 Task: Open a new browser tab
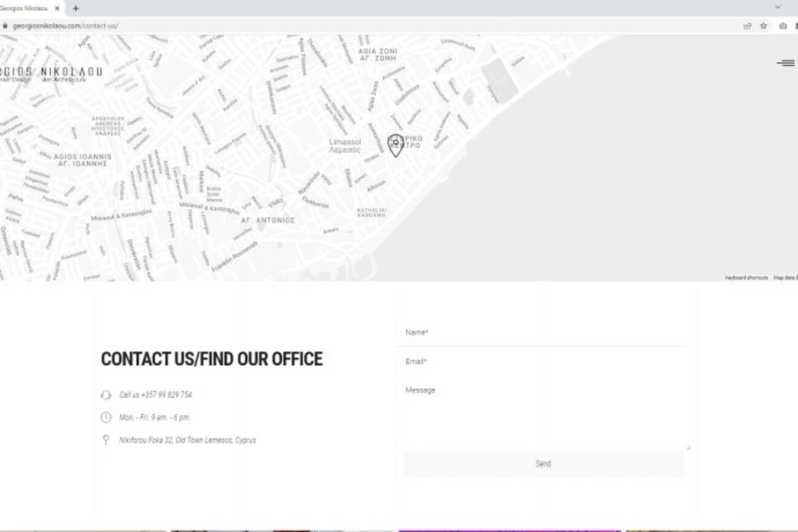[x=76, y=9]
